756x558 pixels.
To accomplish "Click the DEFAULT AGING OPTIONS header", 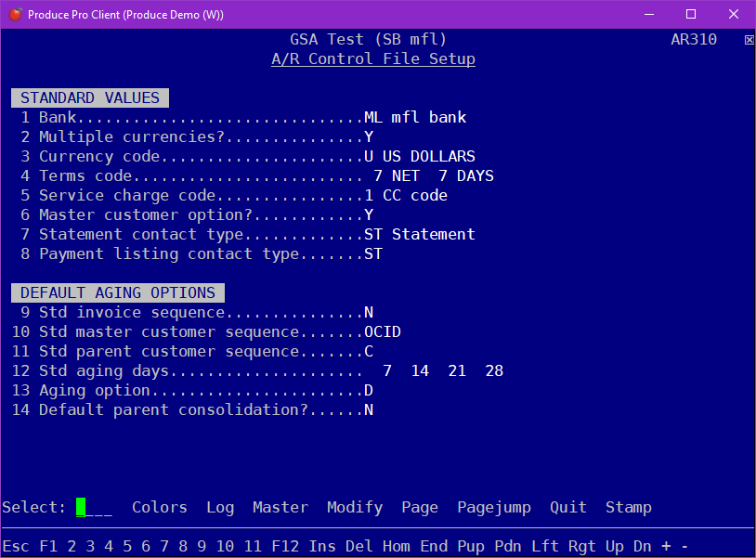I will 118,293.
